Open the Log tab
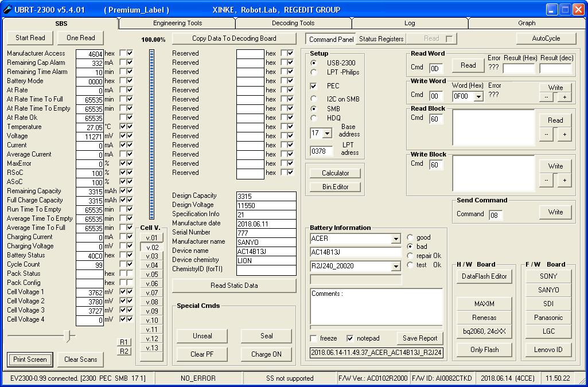The height and width of the screenshot is (387, 588). point(410,24)
